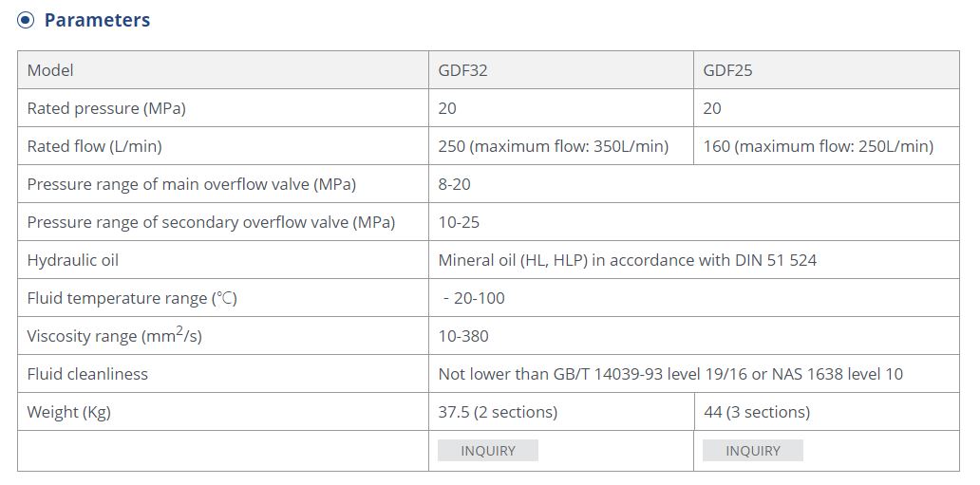980x485 pixels.
Task: Select the Parameters section heading
Action: tap(97, 20)
